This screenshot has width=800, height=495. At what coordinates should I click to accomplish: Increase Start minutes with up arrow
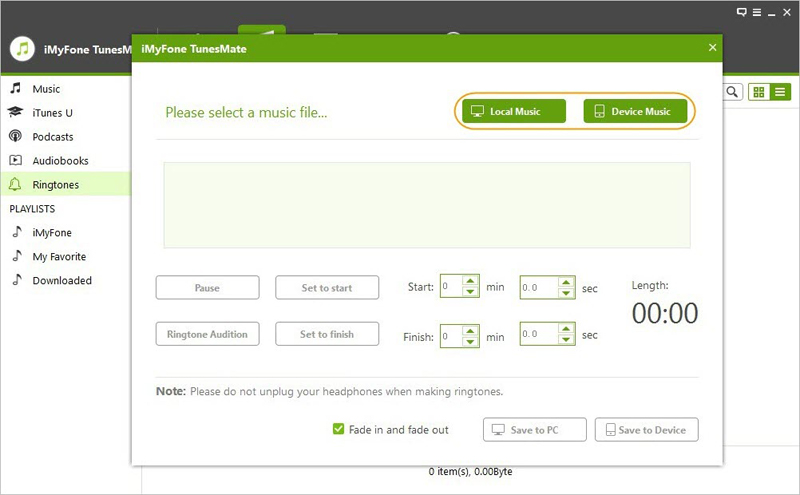[470, 281]
